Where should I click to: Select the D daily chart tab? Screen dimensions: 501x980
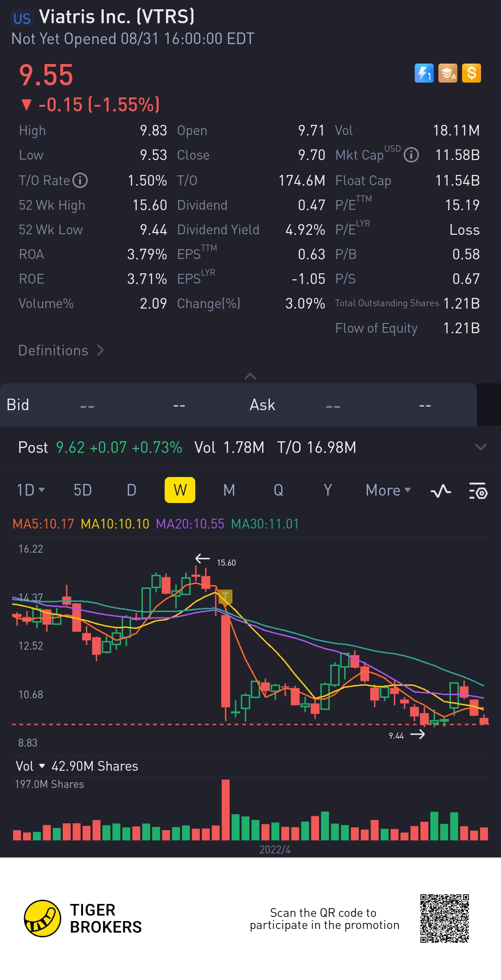point(131,490)
